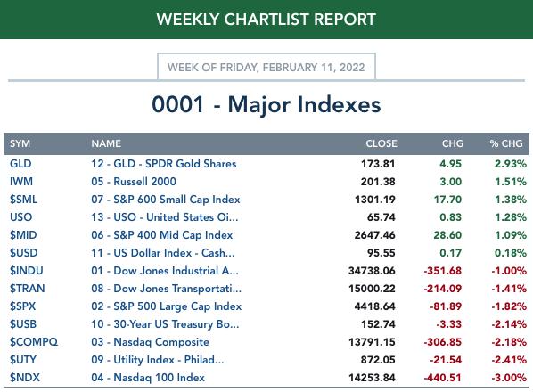The image size is (533, 392).
Task: Open the $INDU symbol link
Action: pos(26,271)
